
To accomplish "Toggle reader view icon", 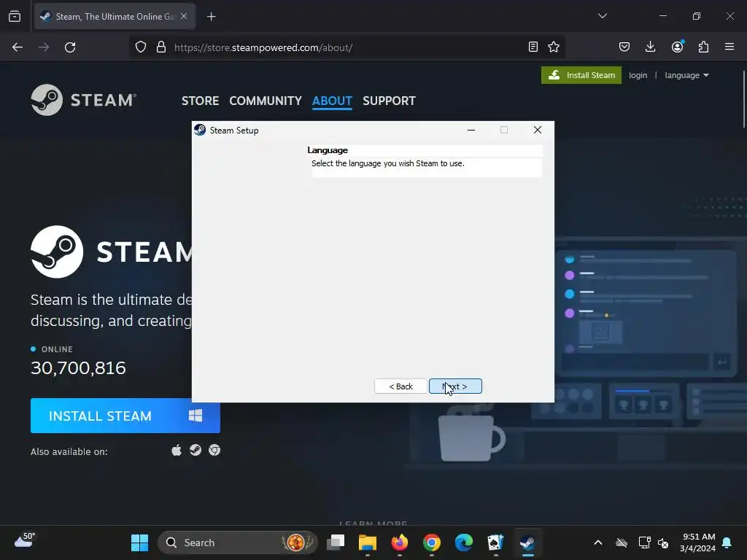I will pos(533,47).
